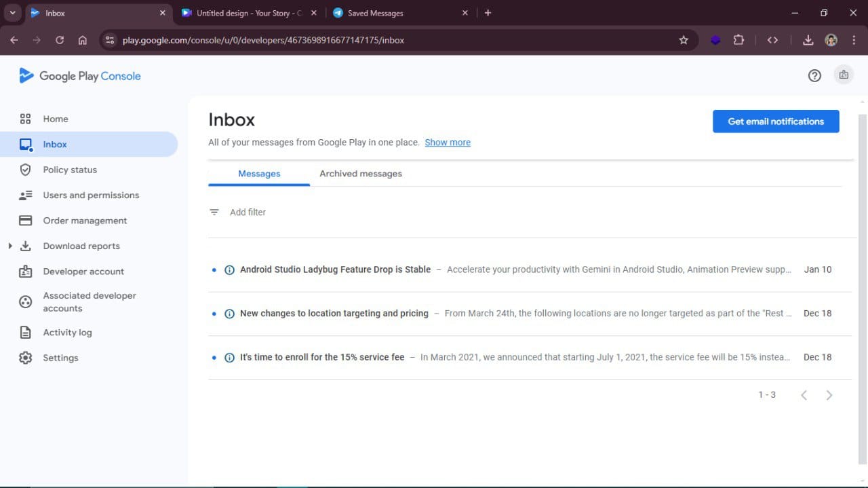868x488 pixels.
Task: Open Policy status in the sidebar
Action: point(89,170)
